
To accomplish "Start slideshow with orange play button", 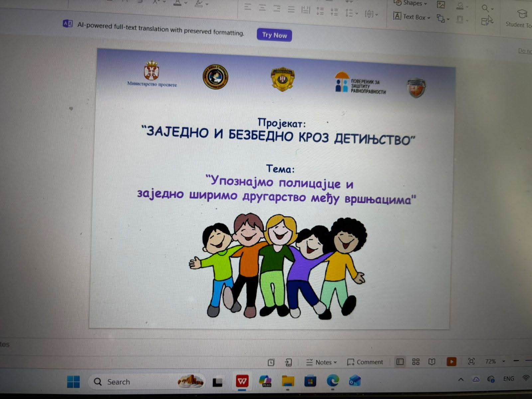I will point(451,361).
